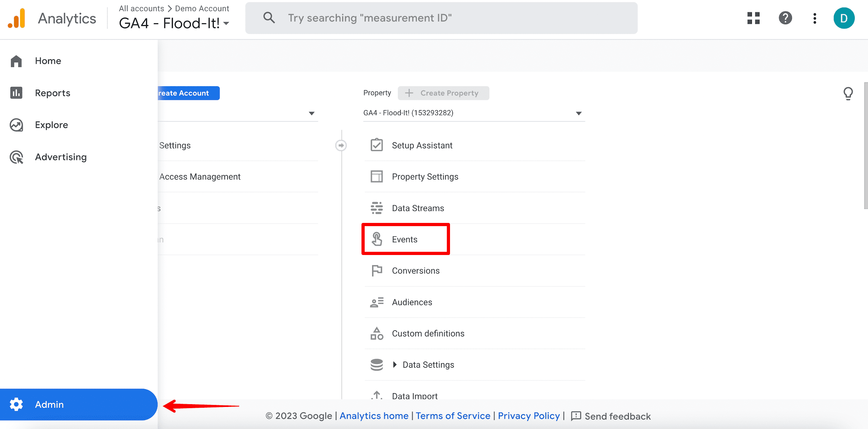Expand the Data Settings section
The image size is (868, 429).
(x=395, y=365)
